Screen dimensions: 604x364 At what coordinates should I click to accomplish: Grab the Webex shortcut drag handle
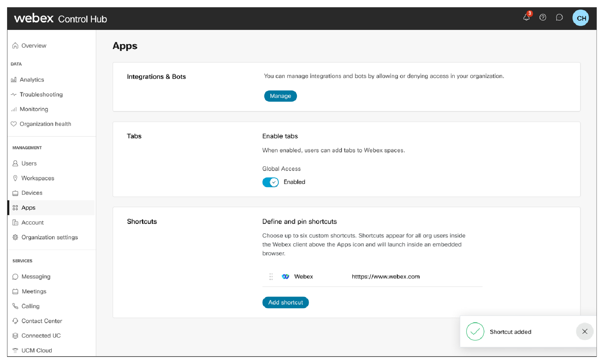tap(271, 277)
